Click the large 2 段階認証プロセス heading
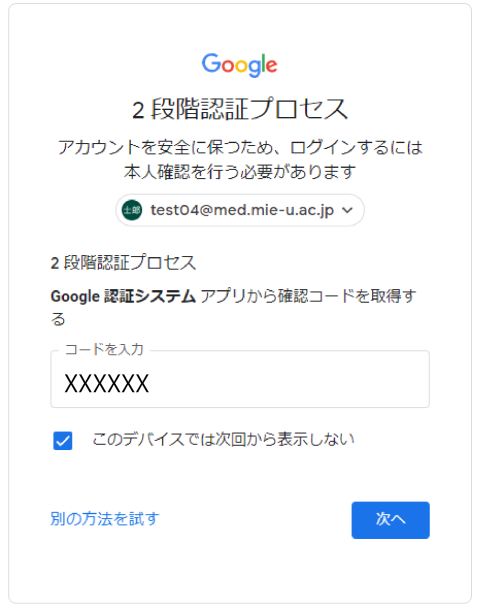The width and height of the screenshot is (483, 606). pos(240,109)
